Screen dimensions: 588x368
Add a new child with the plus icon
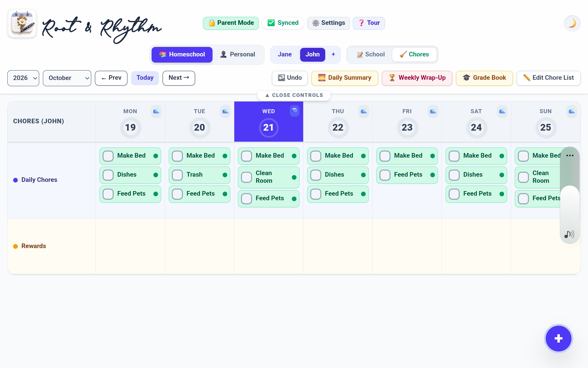(333, 54)
